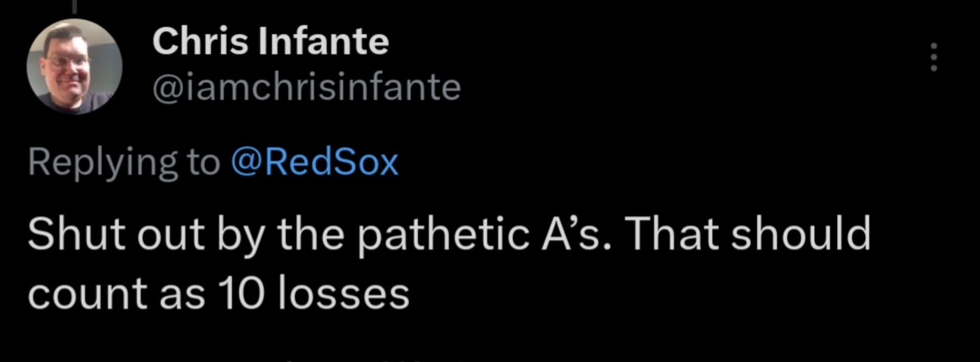The image size is (980, 362).
Task: Open the three-dot more options menu
Action: pos(934,57)
